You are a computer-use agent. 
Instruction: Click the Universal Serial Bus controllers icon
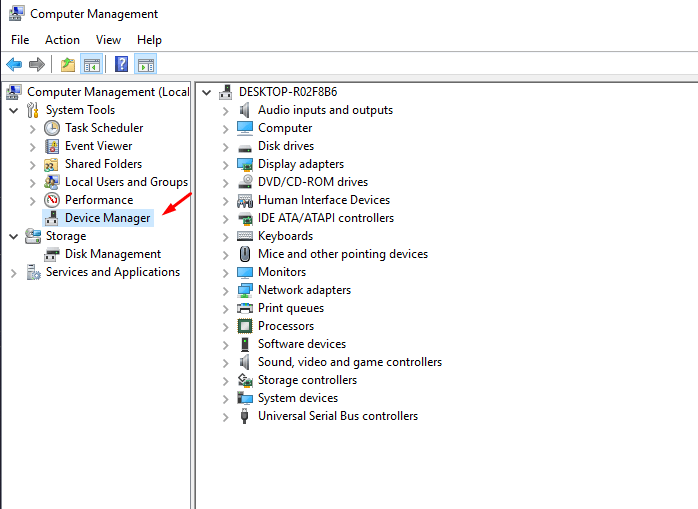244,416
